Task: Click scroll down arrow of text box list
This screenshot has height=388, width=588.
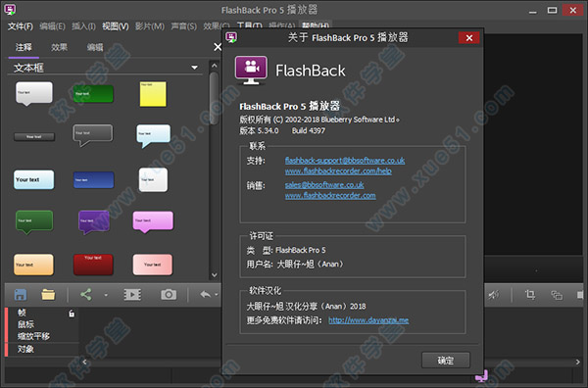Action: pos(214,274)
